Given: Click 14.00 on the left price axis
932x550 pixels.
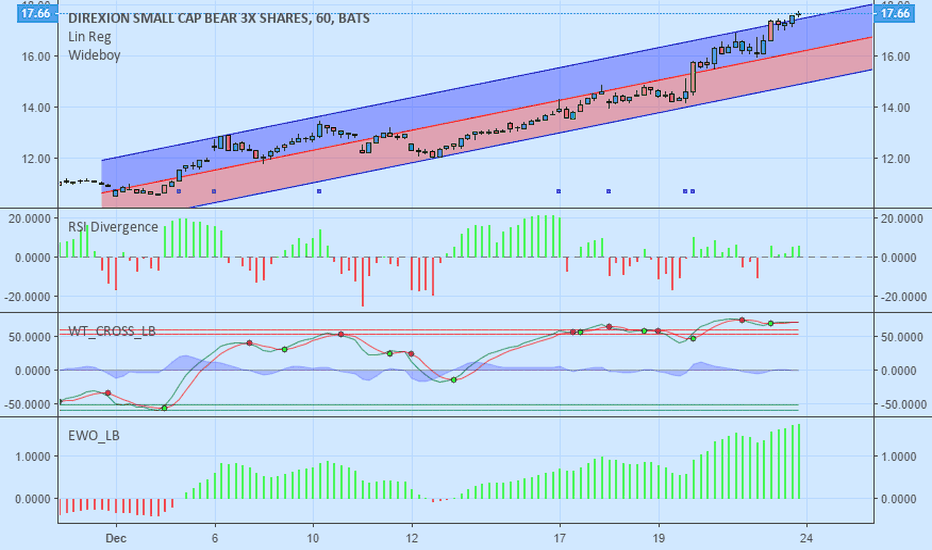Looking at the screenshot, I should point(36,108).
